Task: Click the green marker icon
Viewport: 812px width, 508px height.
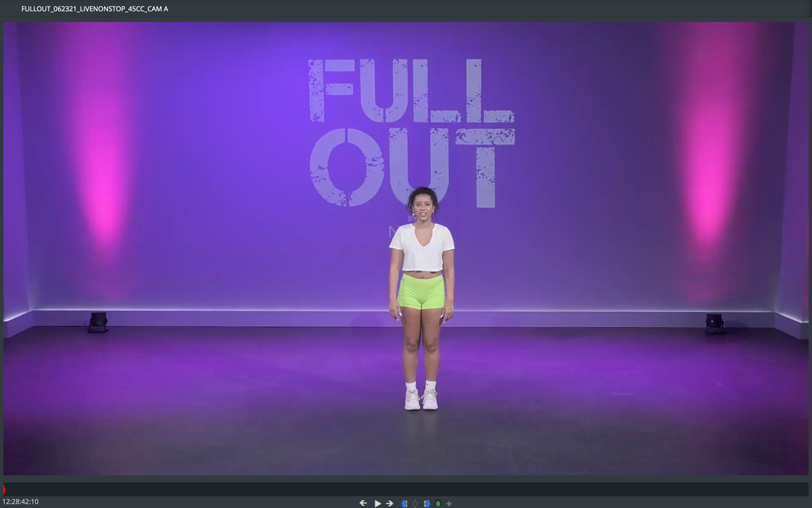Action: tap(438, 503)
